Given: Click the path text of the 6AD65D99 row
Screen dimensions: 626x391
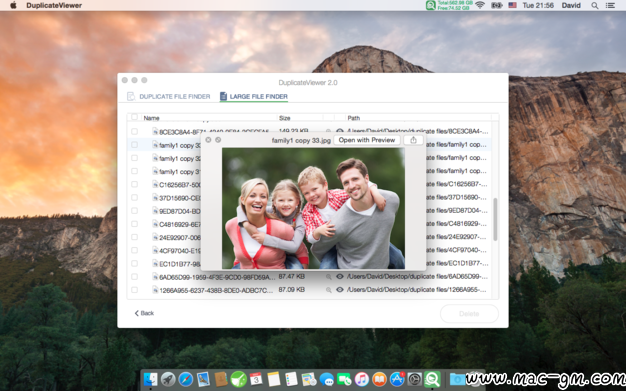Looking at the screenshot, I should click(x=417, y=276).
